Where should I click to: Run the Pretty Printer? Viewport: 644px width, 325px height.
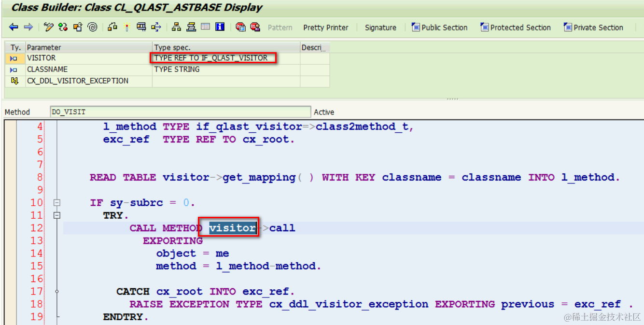[x=326, y=28]
